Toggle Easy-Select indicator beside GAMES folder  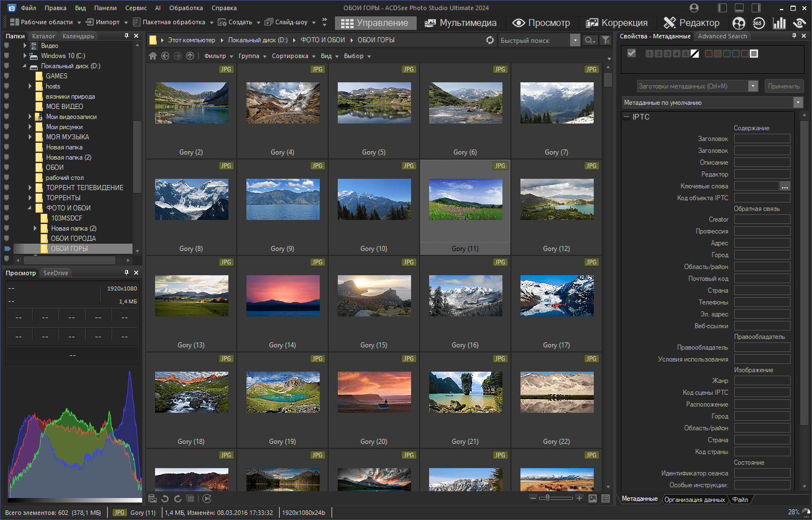[6, 76]
